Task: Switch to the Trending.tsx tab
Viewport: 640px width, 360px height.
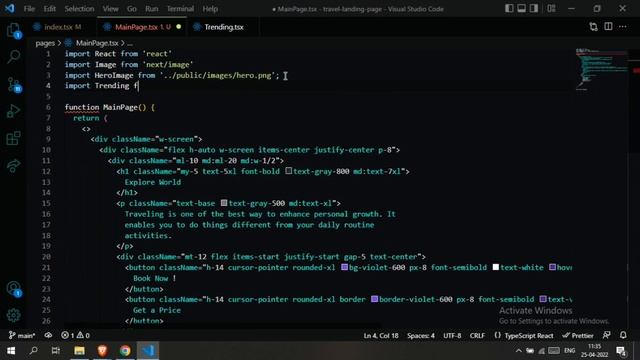Action: (223, 27)
